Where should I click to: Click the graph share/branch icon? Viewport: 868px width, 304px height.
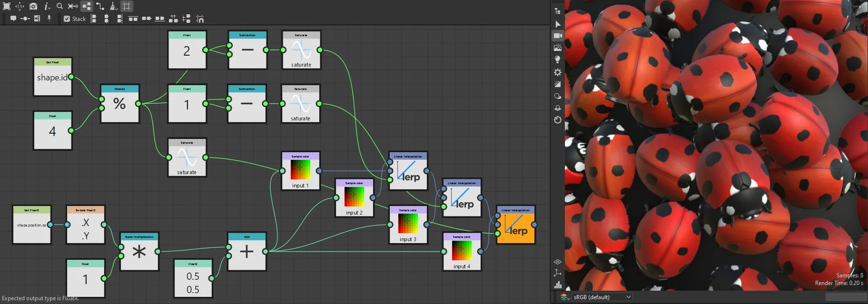[37, 19]
